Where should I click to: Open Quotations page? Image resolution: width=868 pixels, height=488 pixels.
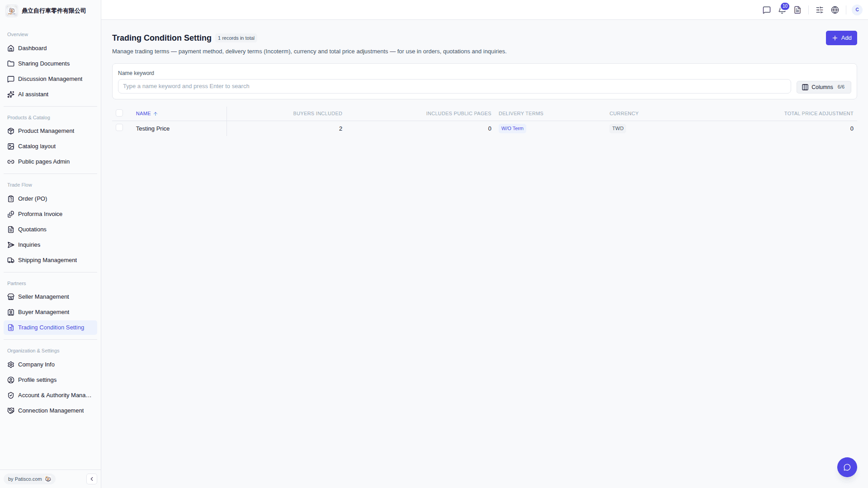pyautogui.click(x=50, y=230)
